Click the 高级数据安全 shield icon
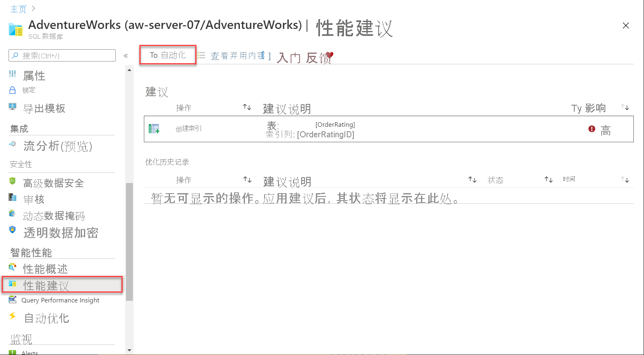Viewport: 644px width, 355px height. pos(13,181)
